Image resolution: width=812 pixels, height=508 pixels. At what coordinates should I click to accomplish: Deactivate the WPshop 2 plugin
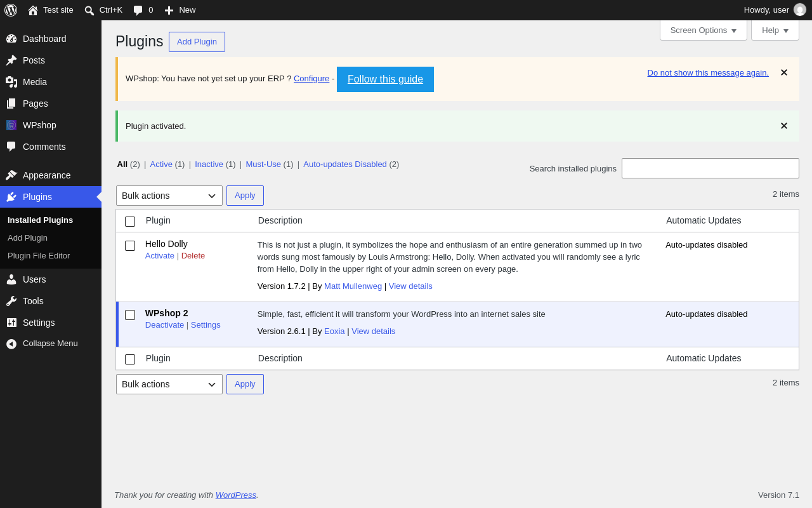pyautogui.click(x=164, y=325)
